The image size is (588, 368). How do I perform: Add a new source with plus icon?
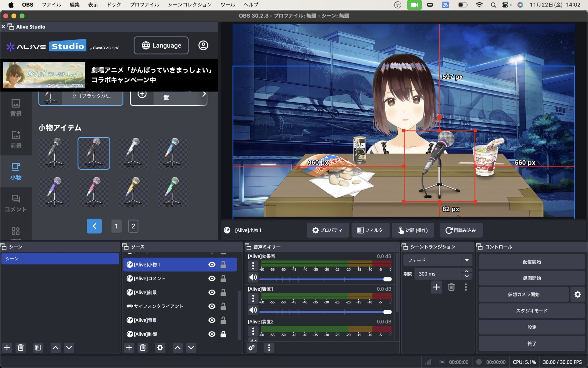click(129, 348)
